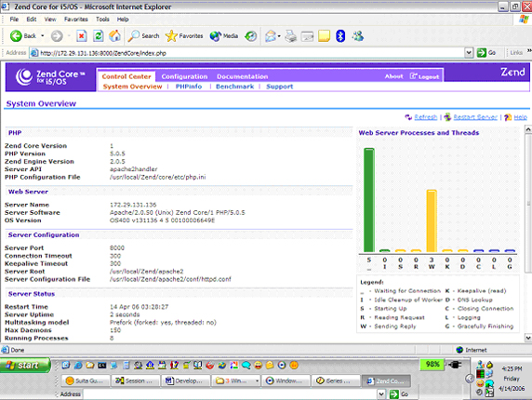Click the Windows Start button

[x=25, y=365]
